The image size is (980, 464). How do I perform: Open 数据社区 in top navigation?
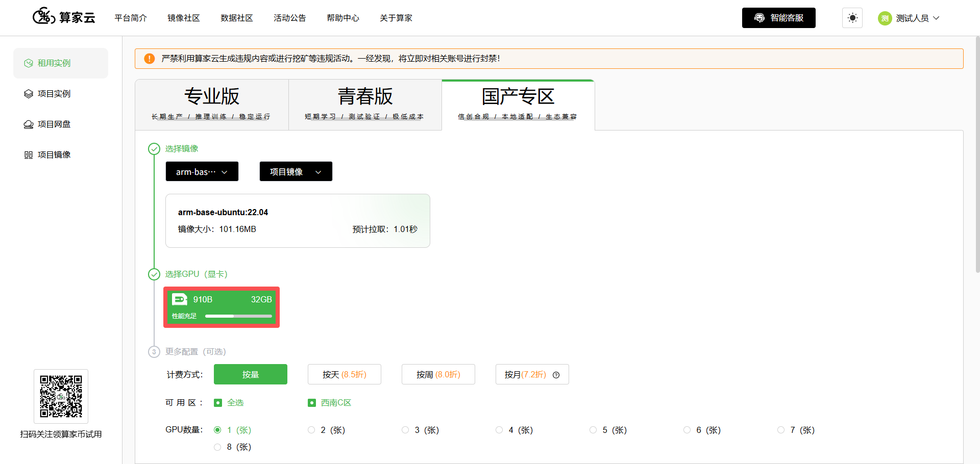pos(237,18)
